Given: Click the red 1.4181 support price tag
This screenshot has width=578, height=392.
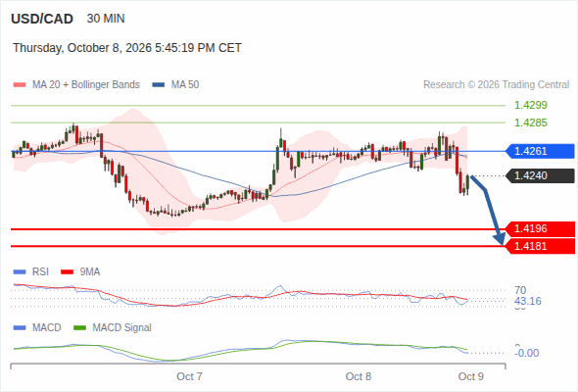Looking at the screenshot, I should 540,246.
